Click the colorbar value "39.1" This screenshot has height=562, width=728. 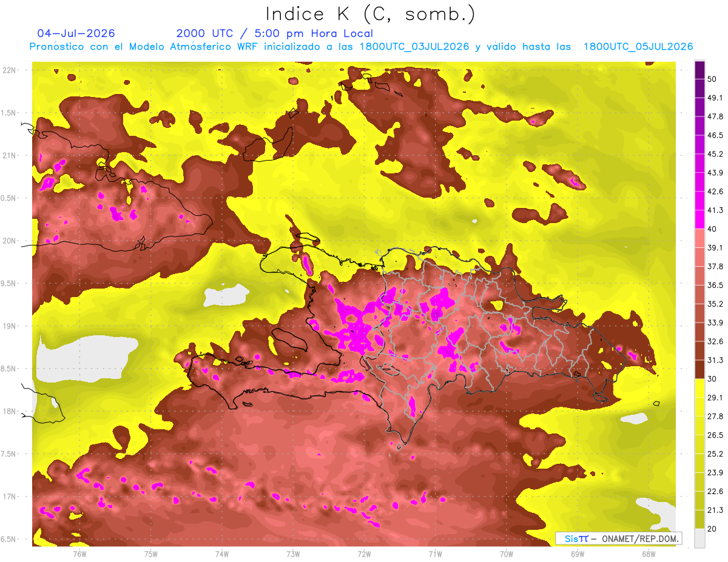tap(715, 247)
